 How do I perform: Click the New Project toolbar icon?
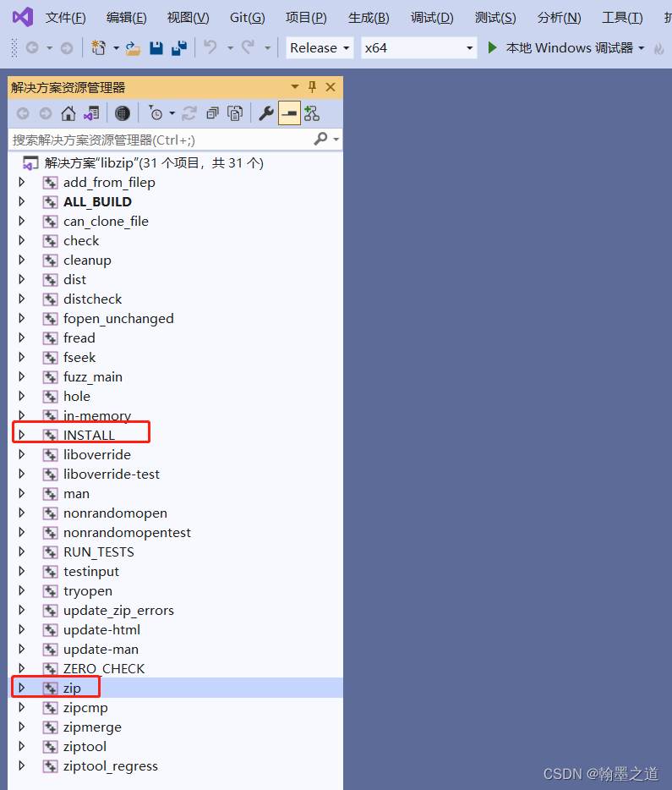[98, 48]
